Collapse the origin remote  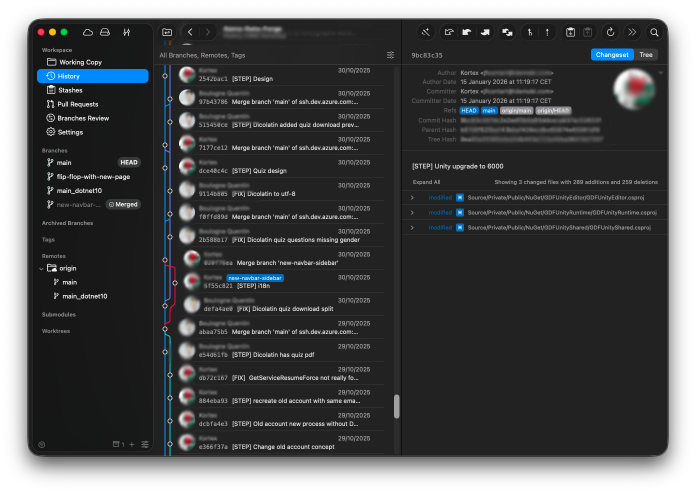(41, 268)
